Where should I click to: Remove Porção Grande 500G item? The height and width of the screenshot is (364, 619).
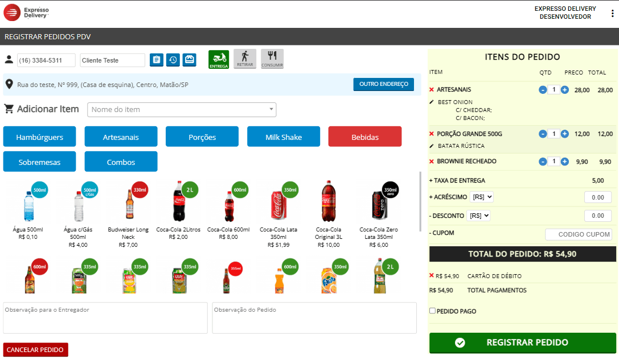[x=432, y=134]
